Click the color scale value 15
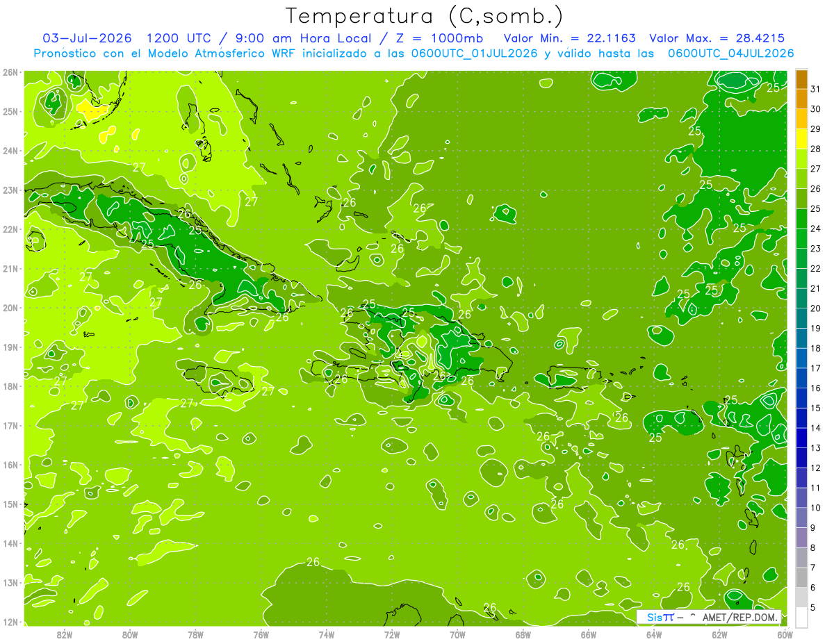This screenshot has width=834, height=644. (x=816, y=408)
